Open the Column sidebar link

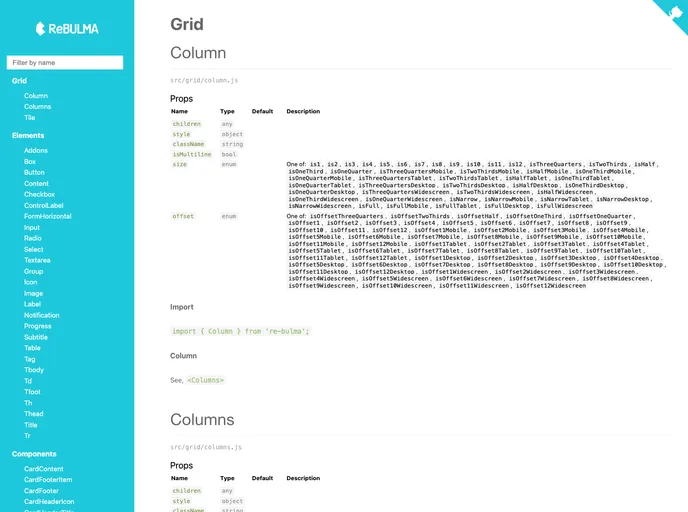(x=36, y=96)
